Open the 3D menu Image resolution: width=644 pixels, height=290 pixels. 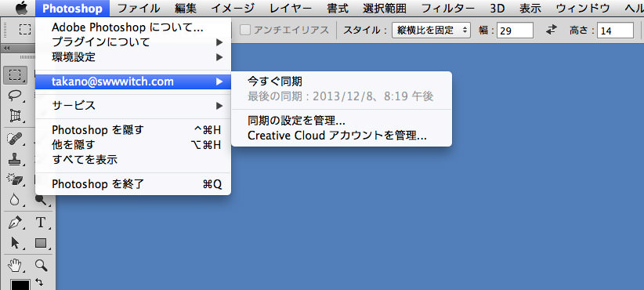click(x=497, y=8)
